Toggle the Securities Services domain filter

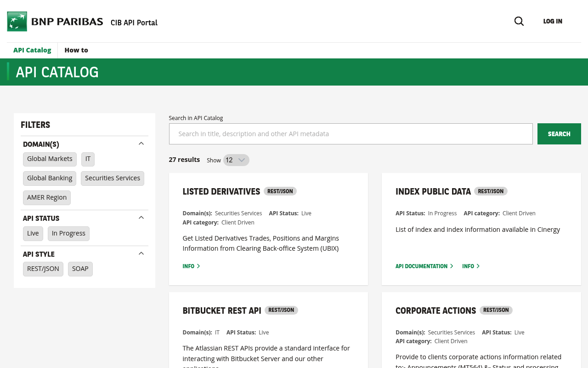tap(113, 178)
